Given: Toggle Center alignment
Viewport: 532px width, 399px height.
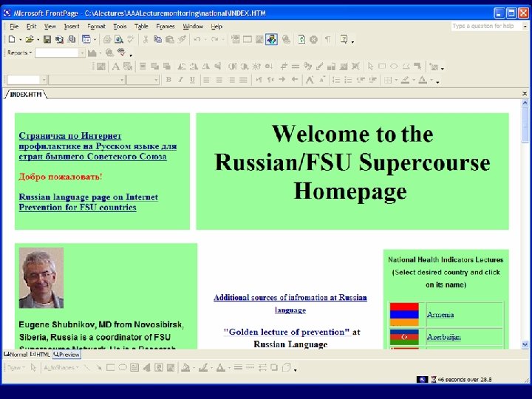Looking at the screenshot, I should click(x=219, y=80).
